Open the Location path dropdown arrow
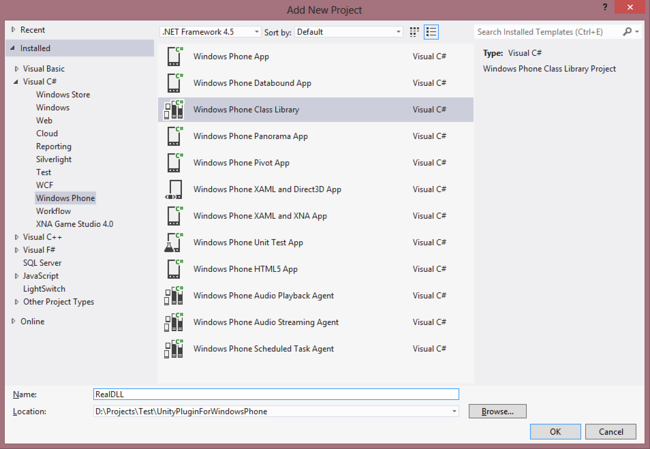 point(454,411)
